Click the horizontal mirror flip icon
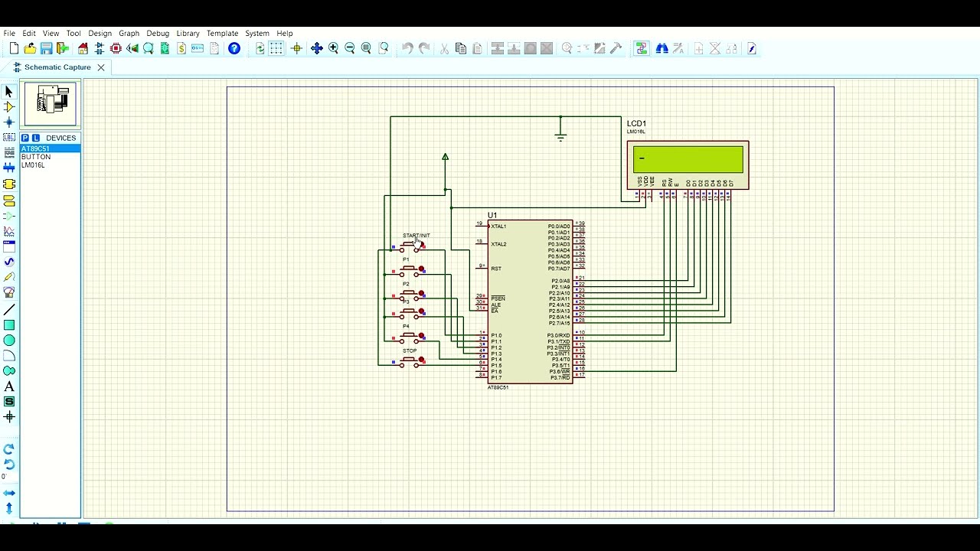The width and height of the screenshot is (980, 551). pyautogui.click(x=9, y=494)
